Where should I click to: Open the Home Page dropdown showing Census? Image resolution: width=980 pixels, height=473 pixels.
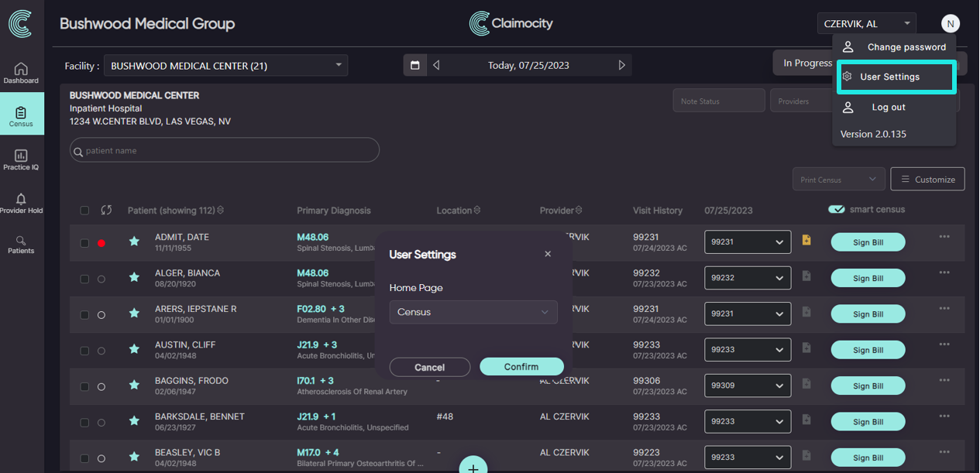click(473, 312)
